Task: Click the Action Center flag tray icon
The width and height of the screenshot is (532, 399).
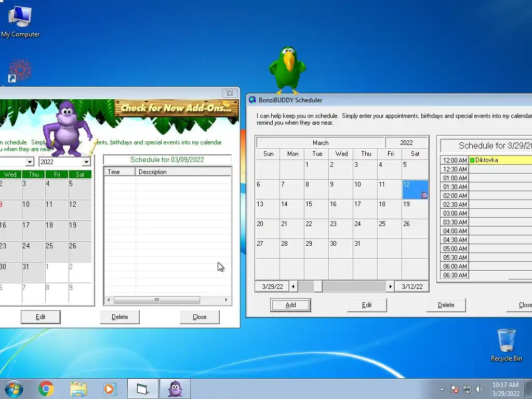Action: point(454,389)
